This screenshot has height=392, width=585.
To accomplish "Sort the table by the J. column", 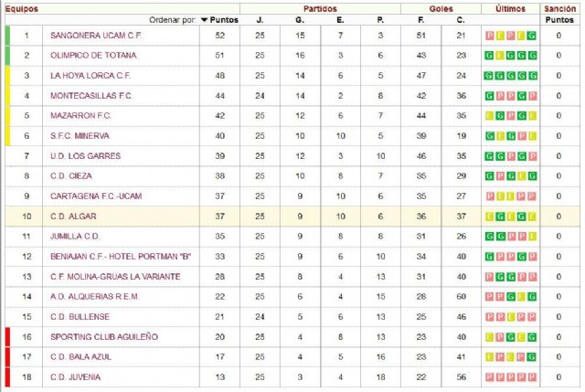I will 260,19.
